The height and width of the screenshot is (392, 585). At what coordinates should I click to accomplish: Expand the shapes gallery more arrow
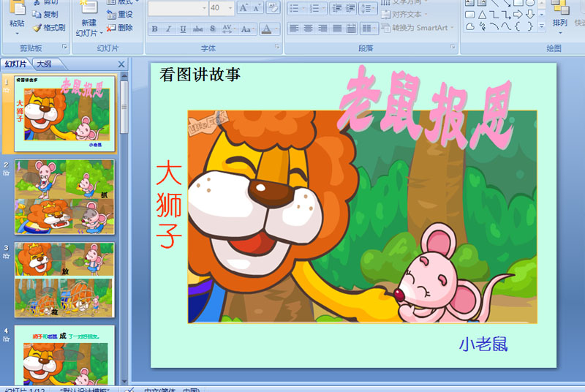pyautogui.click(x=542, y=26)
